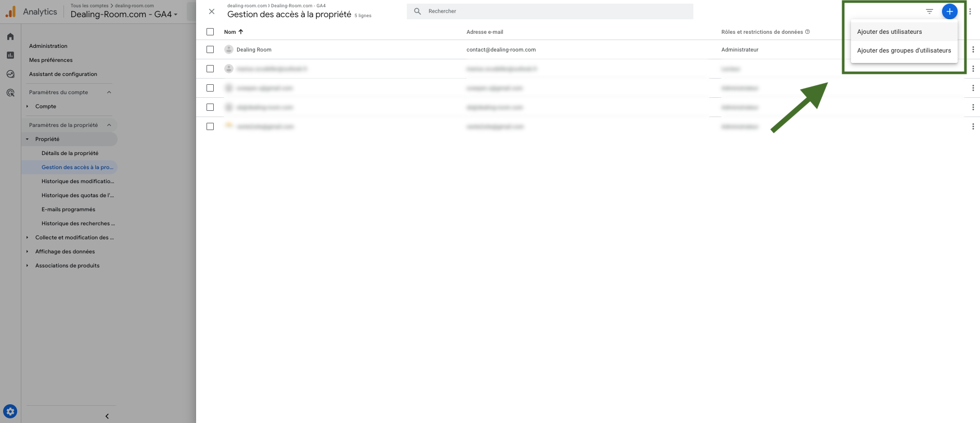This screenshot has height=423, width=980.
Task: Select Ajouter des groupes d'utilisateurs
Action: 904,50
